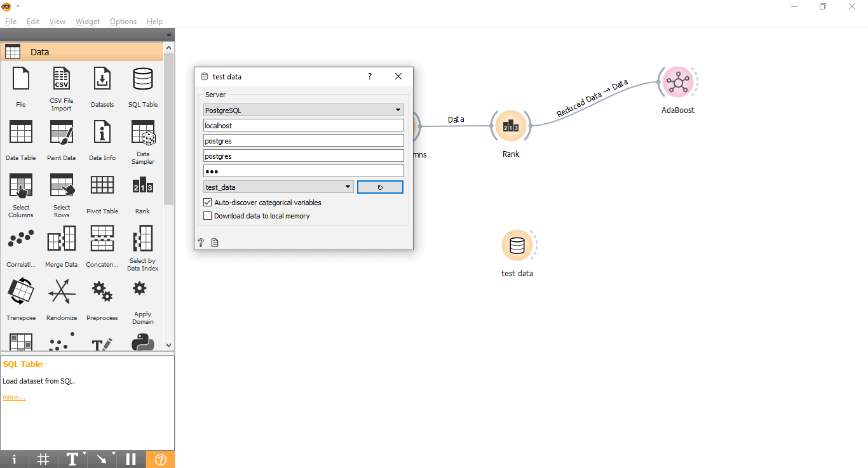Viewport: 868px width, 468px height.
Task: Open the Options menu
Action: (123, 22)
